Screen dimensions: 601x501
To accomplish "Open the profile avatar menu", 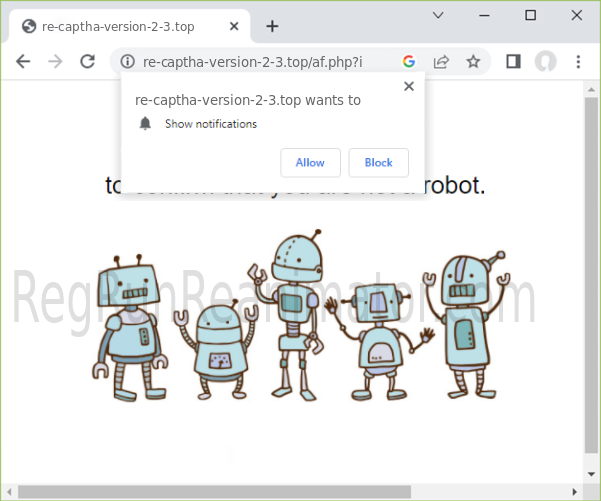I will (x=545, y=61).
